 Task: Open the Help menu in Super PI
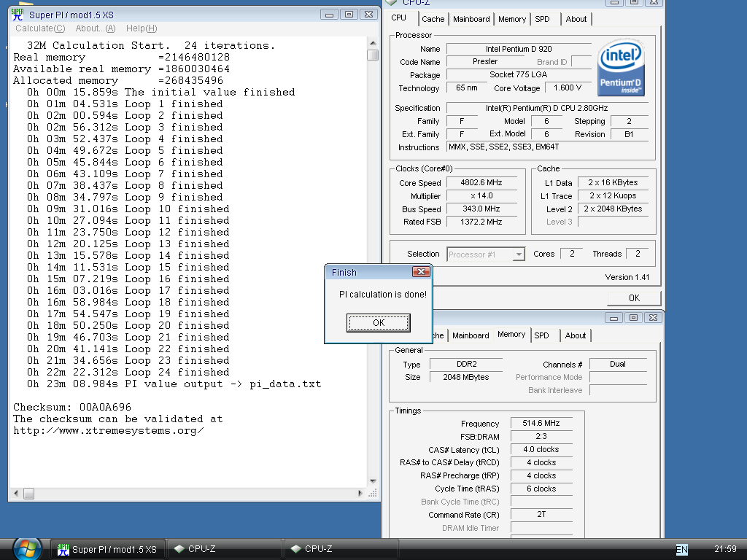coord(142,28)
